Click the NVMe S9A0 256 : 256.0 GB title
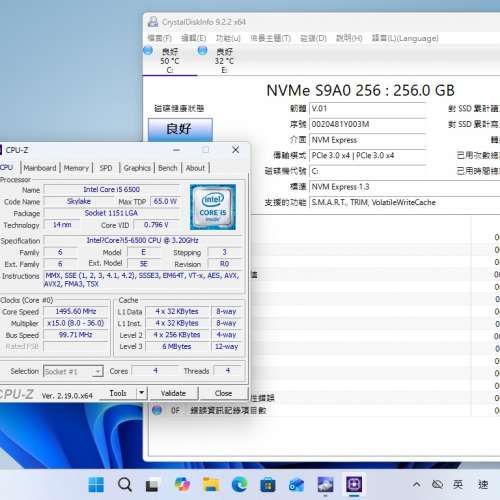This screenshot has height=500, width=500. coord(360,90)
